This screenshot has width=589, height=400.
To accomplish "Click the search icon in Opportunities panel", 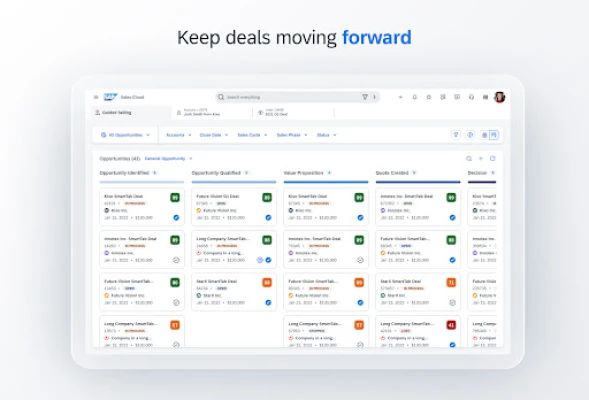I will (x=469, y=158).
